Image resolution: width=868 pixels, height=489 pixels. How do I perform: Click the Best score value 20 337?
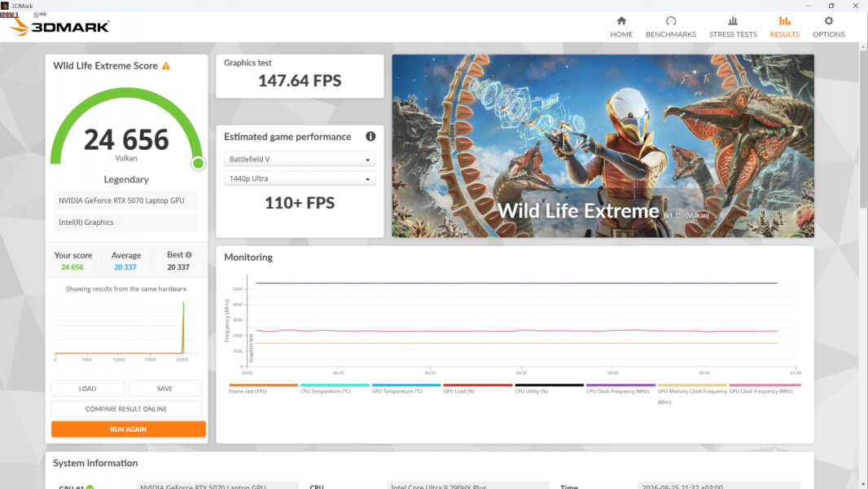(x=178, y=267)
